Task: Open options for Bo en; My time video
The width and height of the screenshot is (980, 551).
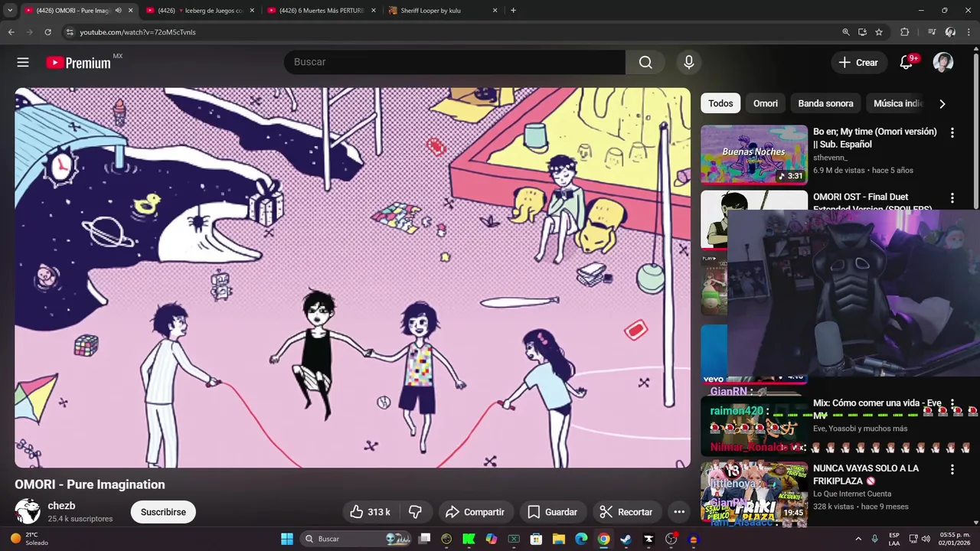Action: coord(952,132)
